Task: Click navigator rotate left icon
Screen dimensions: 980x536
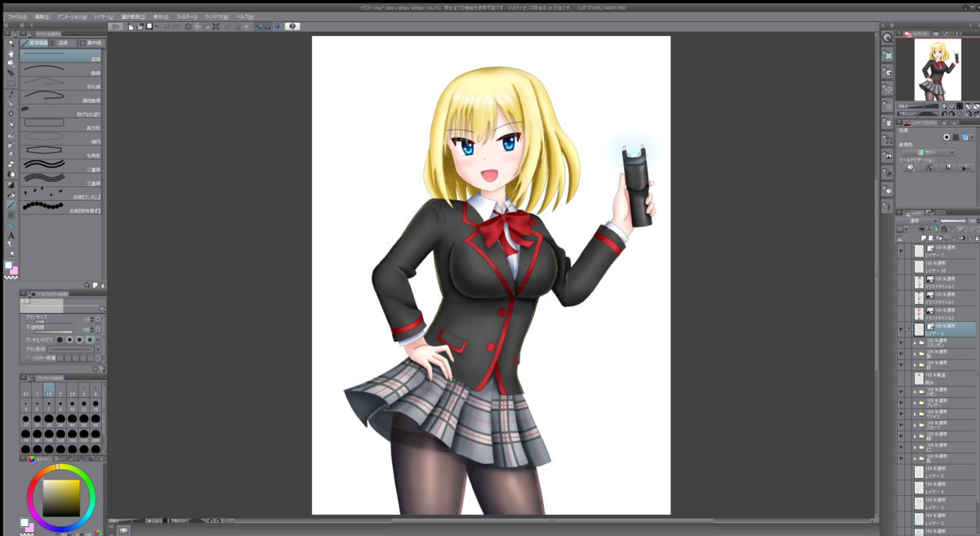Action: [945, 114]
